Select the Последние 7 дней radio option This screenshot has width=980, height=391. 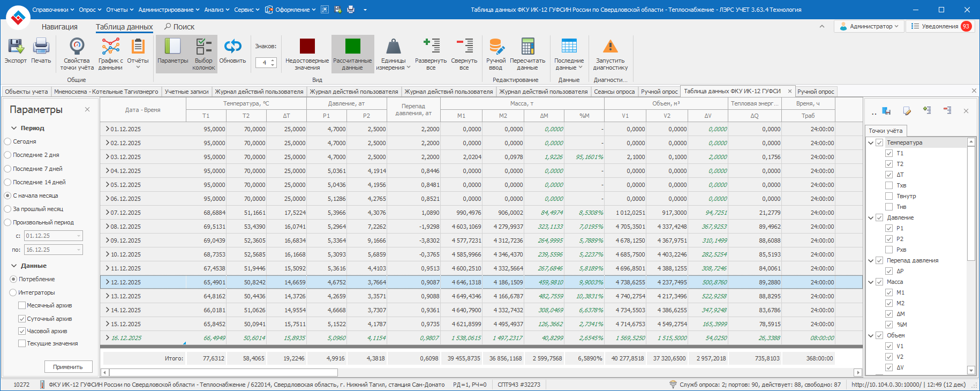point(7,169)
